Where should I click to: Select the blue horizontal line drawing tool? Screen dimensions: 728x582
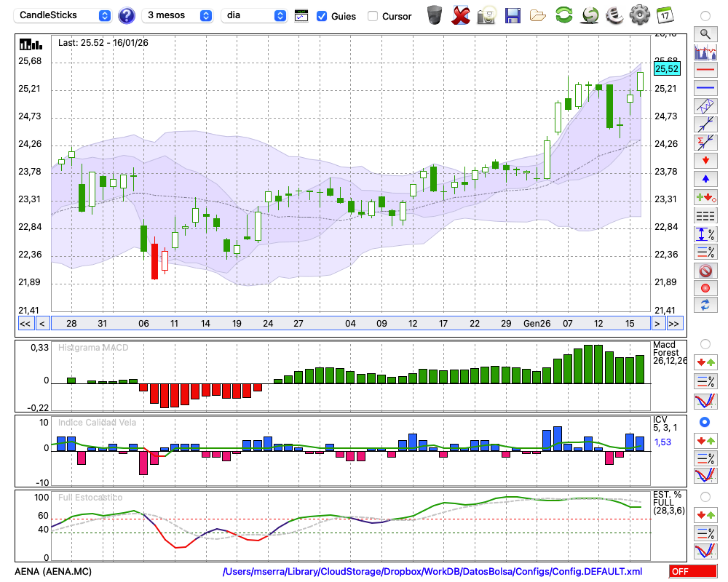(705, 88)
